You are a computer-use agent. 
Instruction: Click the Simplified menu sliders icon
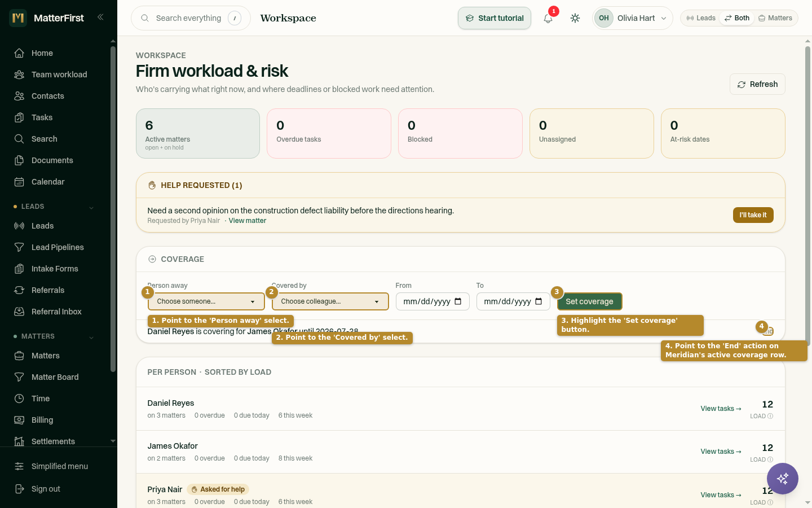19,466
